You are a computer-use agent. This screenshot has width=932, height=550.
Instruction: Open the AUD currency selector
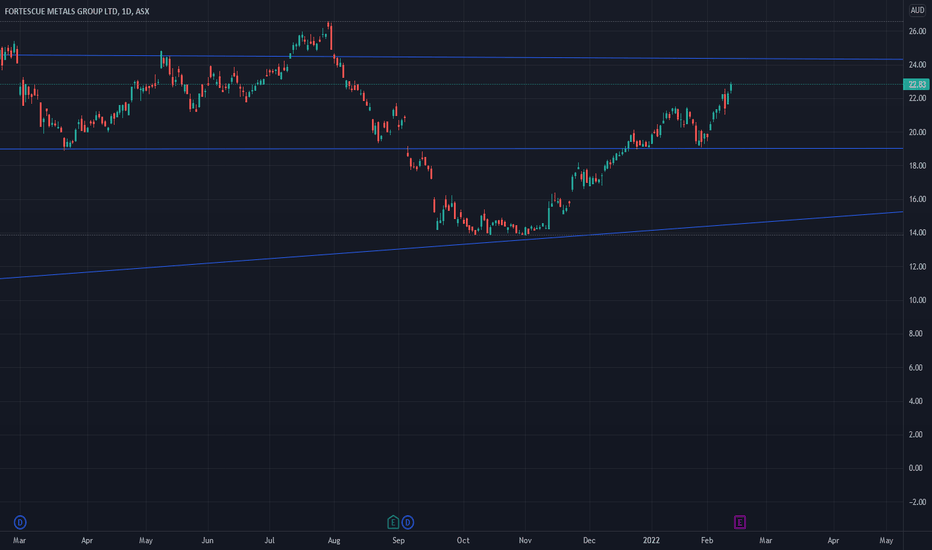917,10
